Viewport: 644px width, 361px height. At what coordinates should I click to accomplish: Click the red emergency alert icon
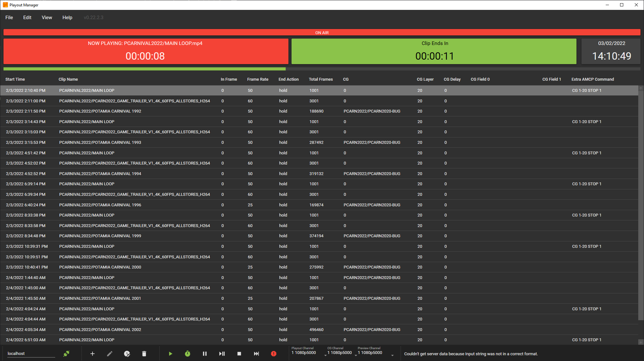pyautogui.click(x=274, y=353)
